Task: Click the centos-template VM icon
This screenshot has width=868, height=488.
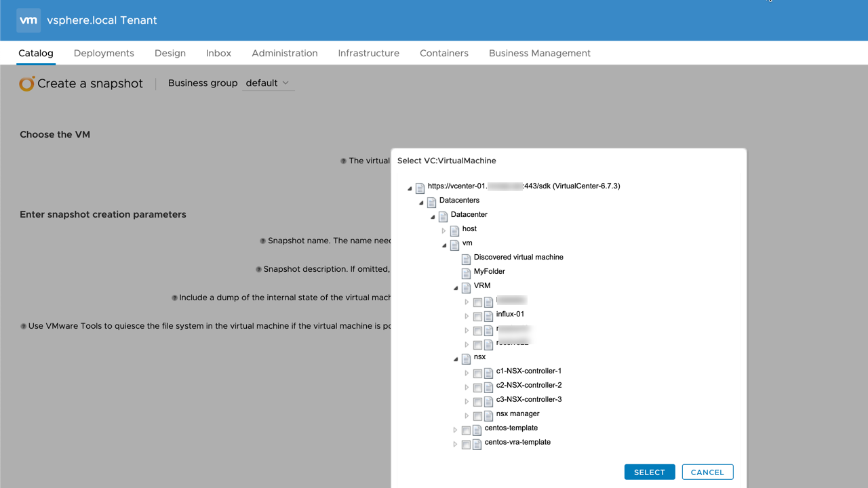Action: click(x=477, y=430)
